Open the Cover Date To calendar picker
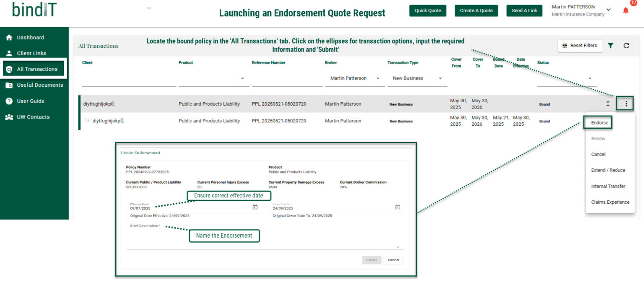 (397, 207)
